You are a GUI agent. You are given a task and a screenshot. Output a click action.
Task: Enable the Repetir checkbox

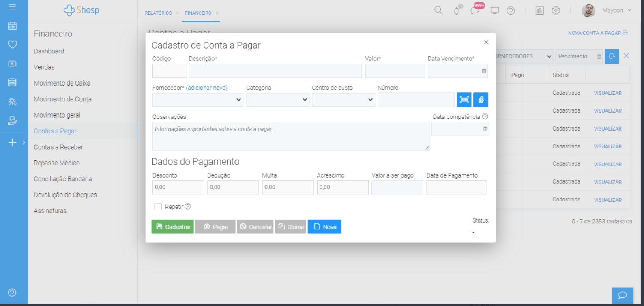[158, 207]
